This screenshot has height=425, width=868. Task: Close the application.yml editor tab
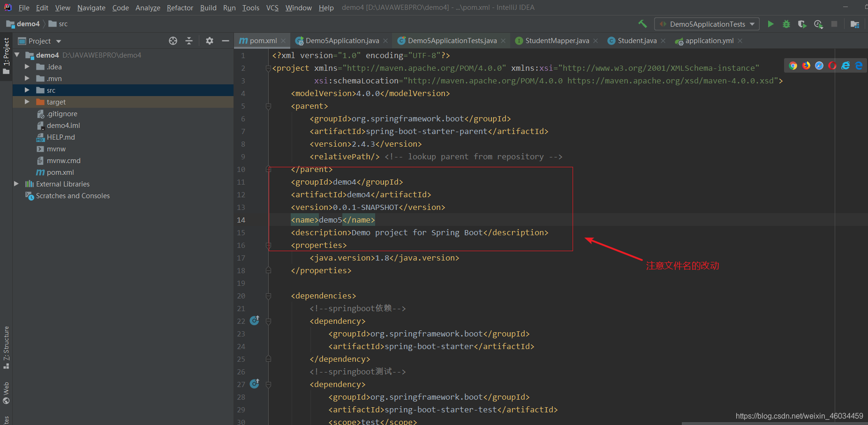740,41
